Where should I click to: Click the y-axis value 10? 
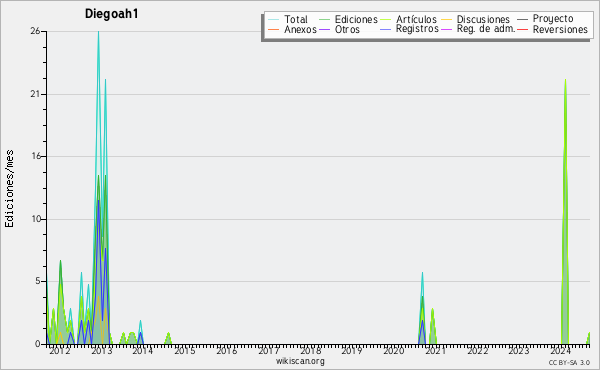[x=36, y=219]
